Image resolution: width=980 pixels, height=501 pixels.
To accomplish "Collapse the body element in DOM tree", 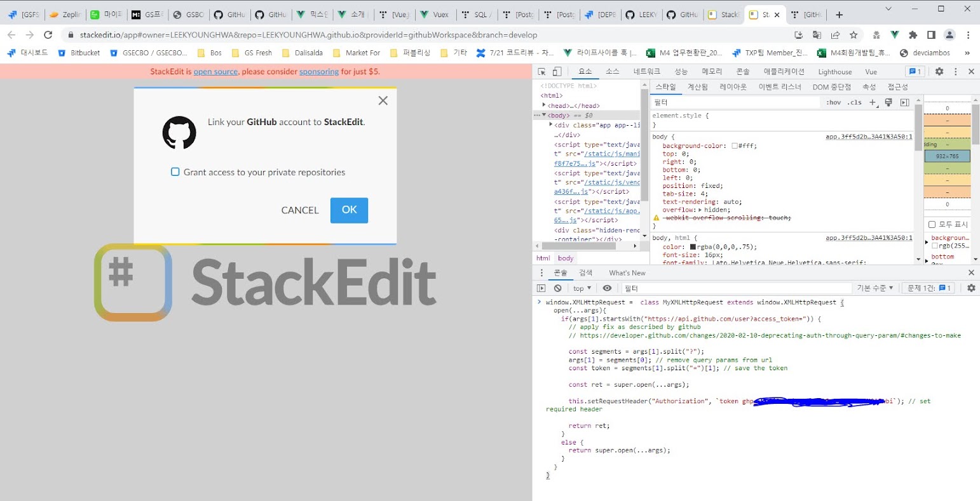I will coord(544,115).
